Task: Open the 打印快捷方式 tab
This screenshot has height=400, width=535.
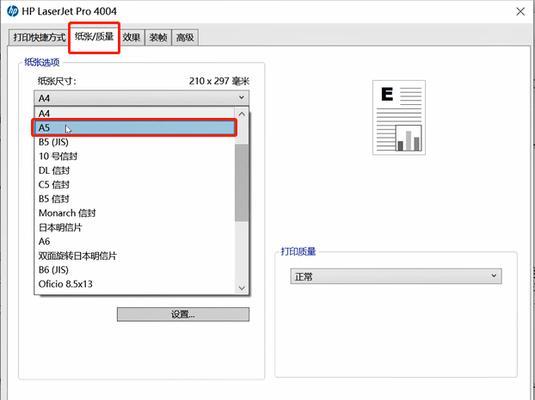Action: click(x=39, y=37)
